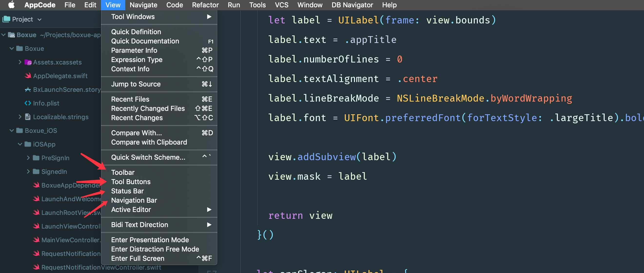Open Recent Changes menu item
This screenshot has width=644, height=273.
click(x=159, y=118)
